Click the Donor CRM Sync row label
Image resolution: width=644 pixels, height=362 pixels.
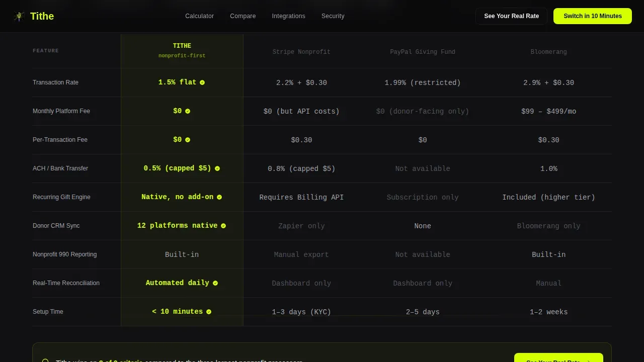56,226
